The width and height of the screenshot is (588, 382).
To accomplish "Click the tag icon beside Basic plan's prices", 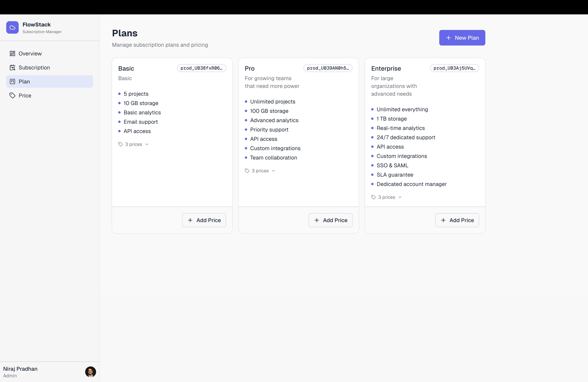I will click(120, 144).
